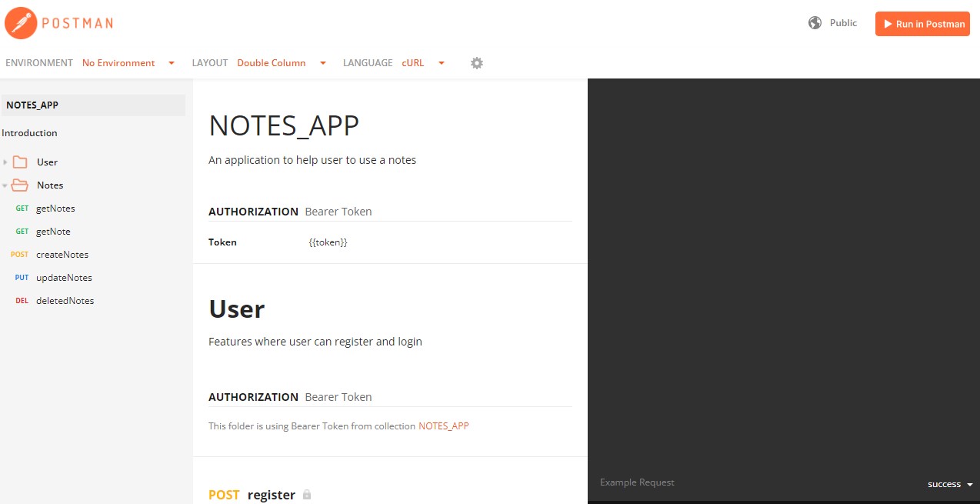Screen dimensions: 980x504
Task: Click the Public visibility label
Action: [843, 23]
